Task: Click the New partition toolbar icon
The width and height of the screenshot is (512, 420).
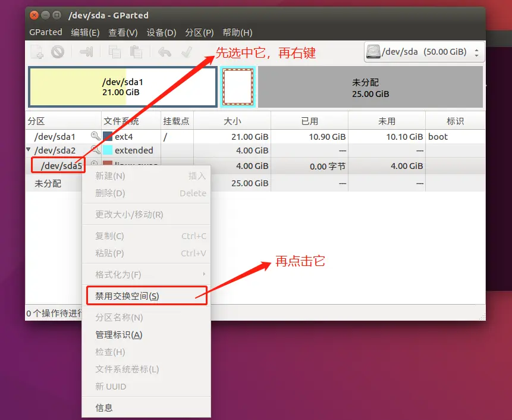Action: (x=37, y=52)
